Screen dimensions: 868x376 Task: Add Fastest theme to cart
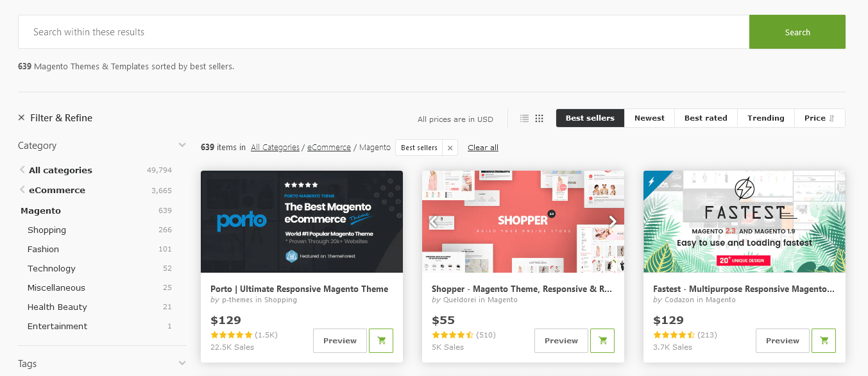(x=824, y=340)
